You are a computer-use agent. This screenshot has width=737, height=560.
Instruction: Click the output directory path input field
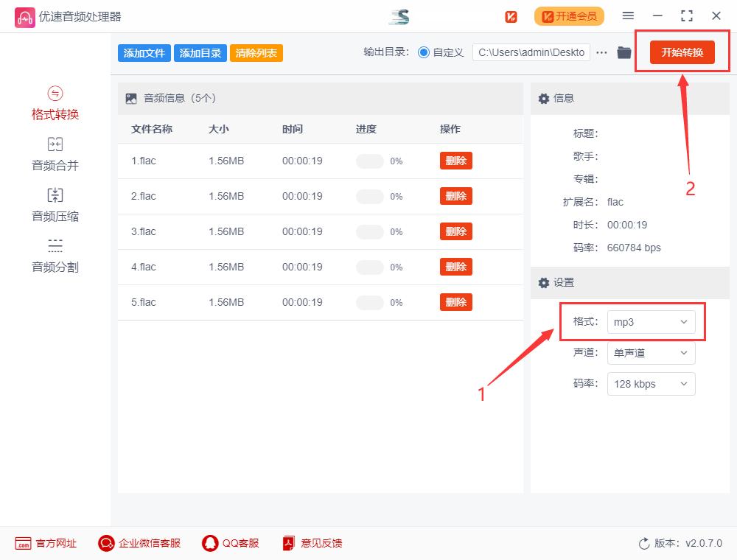[531, 52]
